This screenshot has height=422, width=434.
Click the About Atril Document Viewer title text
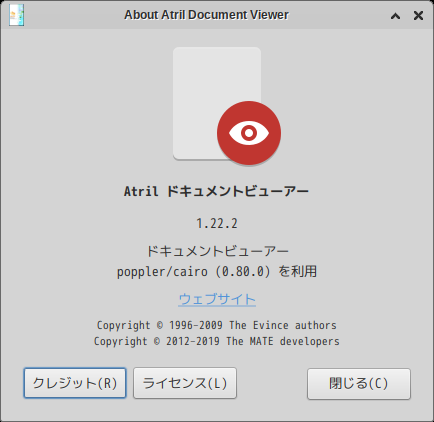point(206,15)
